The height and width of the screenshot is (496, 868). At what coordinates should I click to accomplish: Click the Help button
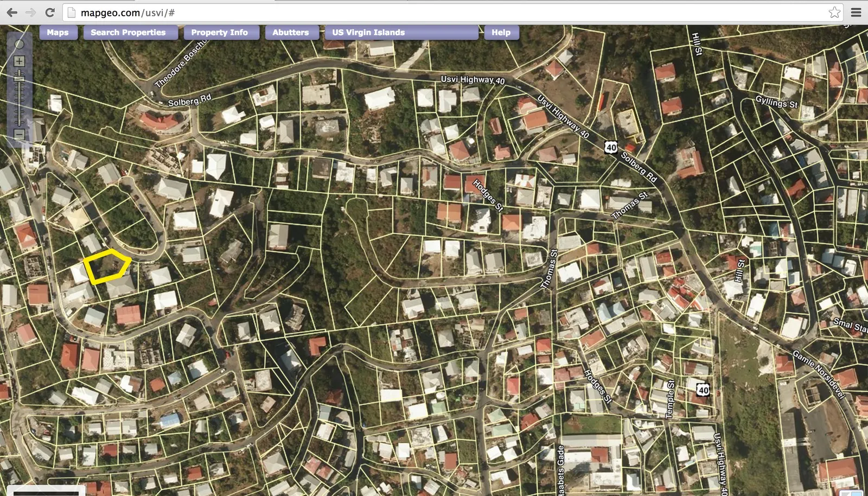click(501, 33)
